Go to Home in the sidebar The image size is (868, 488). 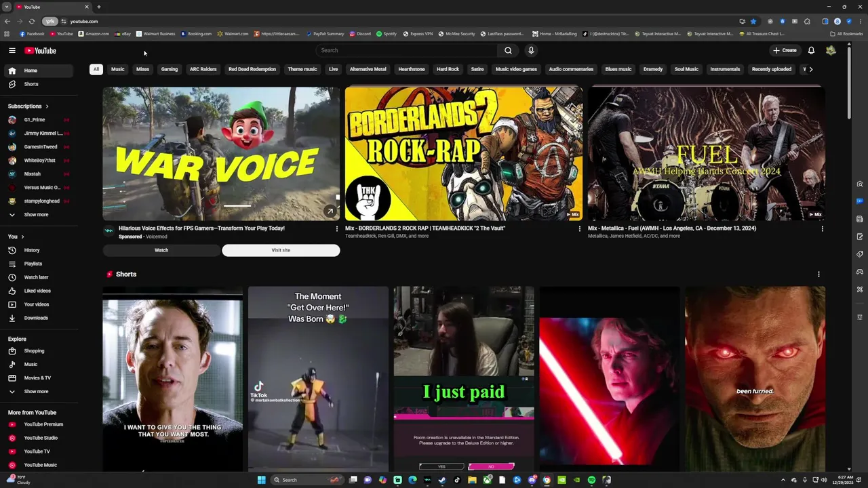pyautogui.click(x=39, y=70)
